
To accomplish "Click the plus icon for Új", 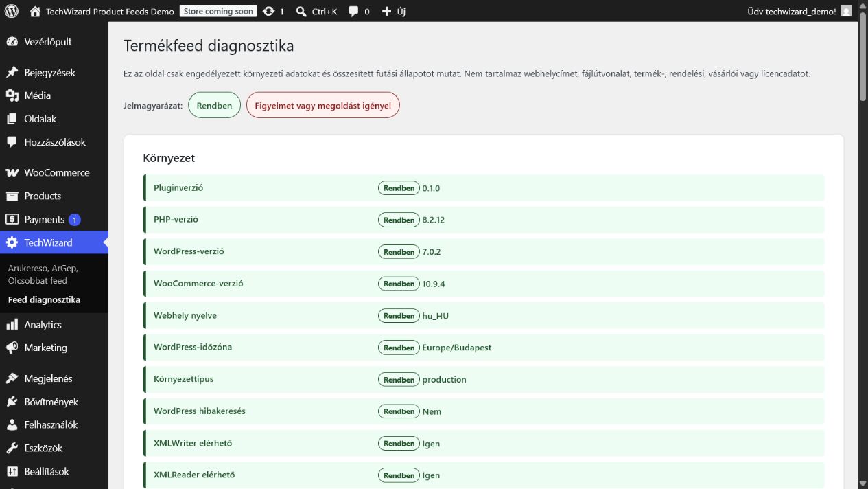I will click(386, 11).
